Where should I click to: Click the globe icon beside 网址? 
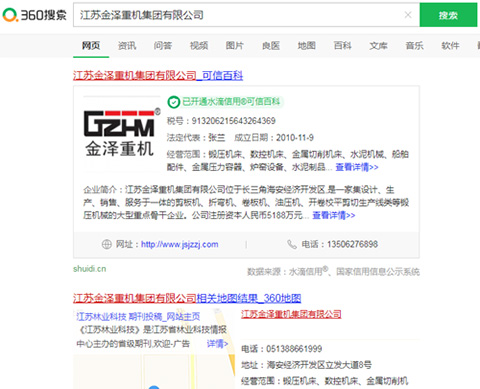[106, 244]
